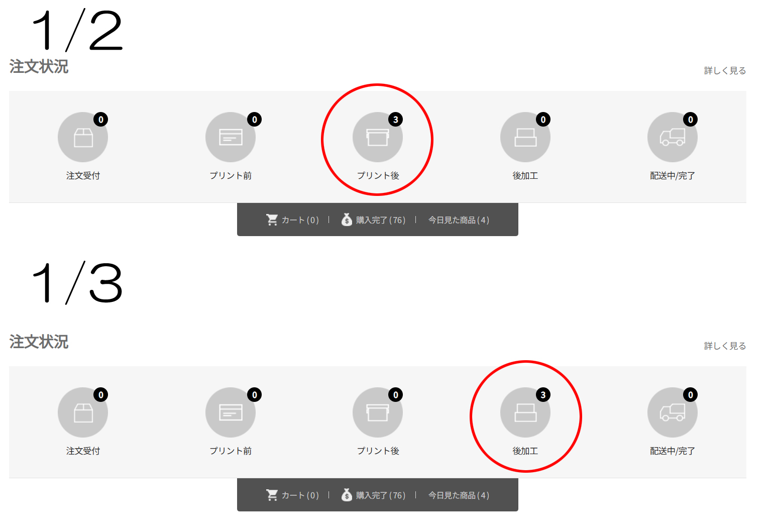Viewport: 772px width, 532px height.
Task: Select プリント前 icon in the top panel
Action: [231, 137]
